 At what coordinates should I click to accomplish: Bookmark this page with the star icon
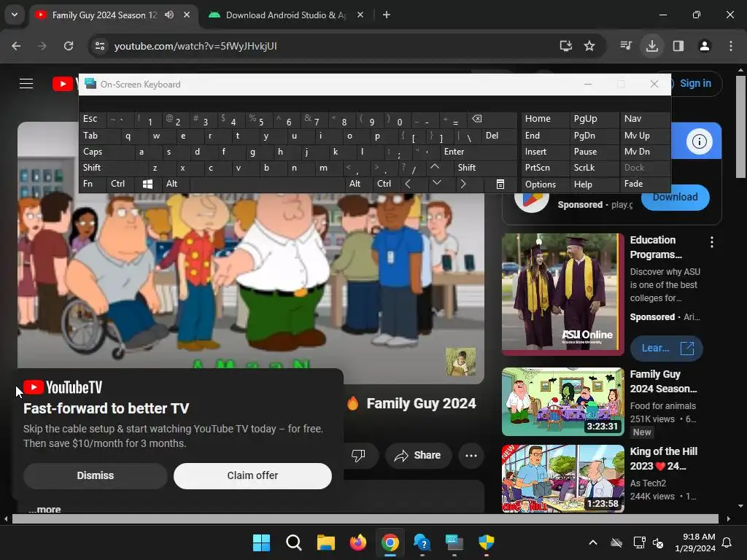click(x=589, y=46)
